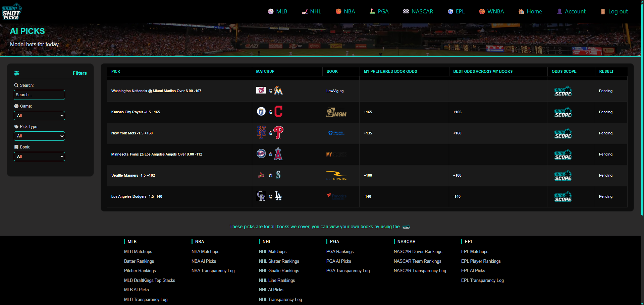Select the WNBA ball icon
This screenshot has height=305, width=644.
(482, 11)
